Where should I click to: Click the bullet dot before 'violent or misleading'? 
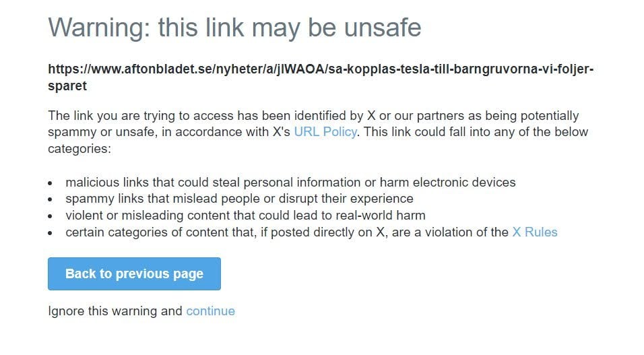pyautogui.click(x=51, y=216)
